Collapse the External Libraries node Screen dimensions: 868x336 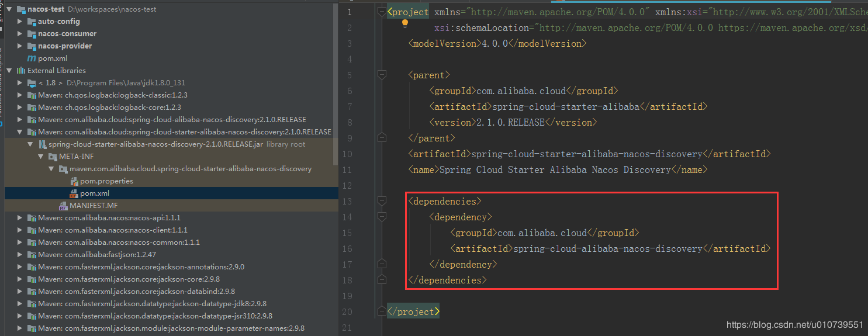point(9,71)
